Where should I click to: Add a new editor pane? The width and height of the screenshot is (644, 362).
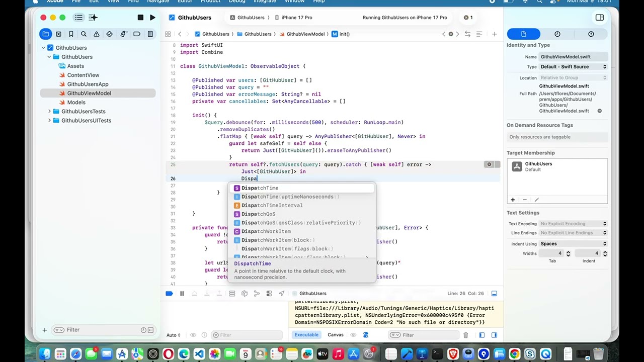pos(495,34)
